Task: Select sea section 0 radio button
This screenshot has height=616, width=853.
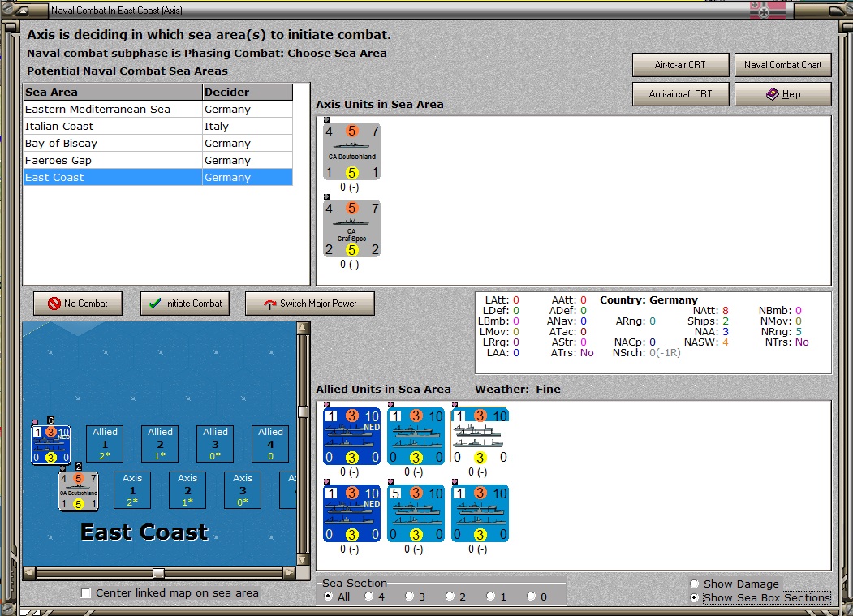Action: (532, 597)
